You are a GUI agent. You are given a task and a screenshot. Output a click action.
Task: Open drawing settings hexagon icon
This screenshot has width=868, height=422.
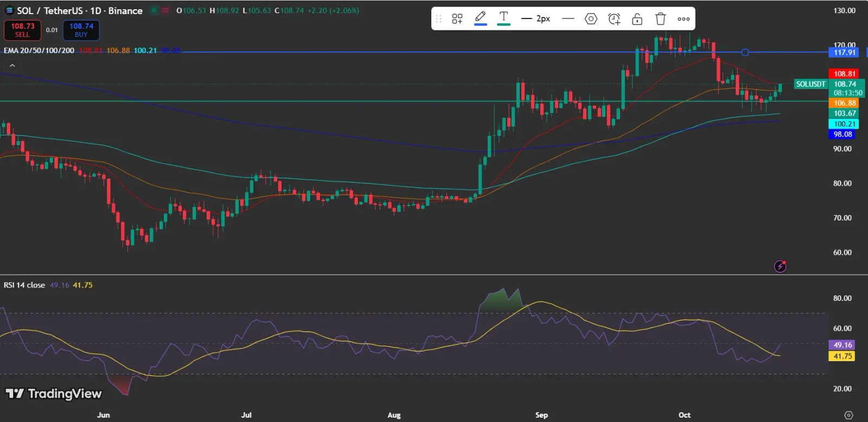[x=591, y=19]
